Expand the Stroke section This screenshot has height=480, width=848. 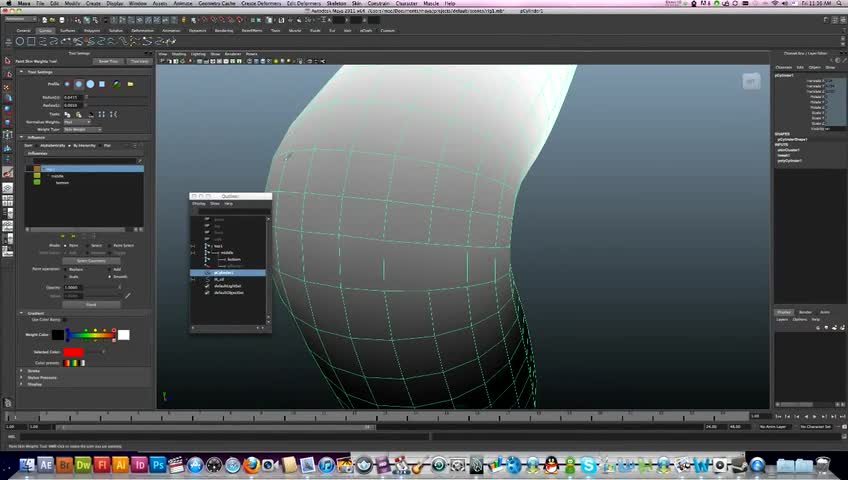[x=22, y=370]
